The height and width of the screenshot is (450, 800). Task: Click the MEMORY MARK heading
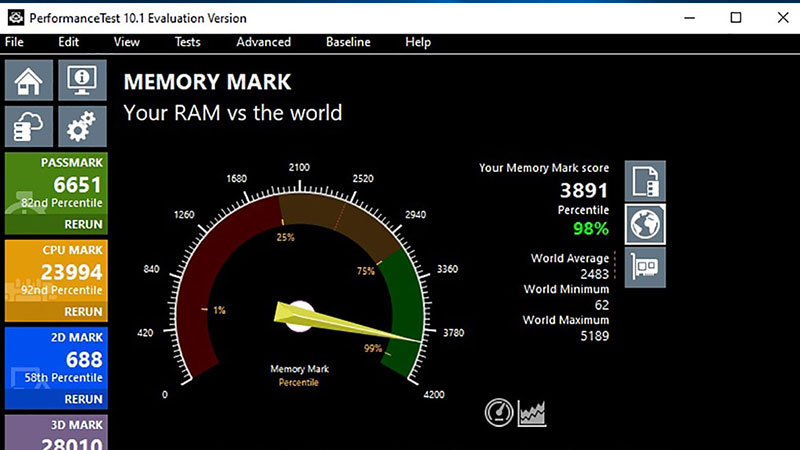207,82
